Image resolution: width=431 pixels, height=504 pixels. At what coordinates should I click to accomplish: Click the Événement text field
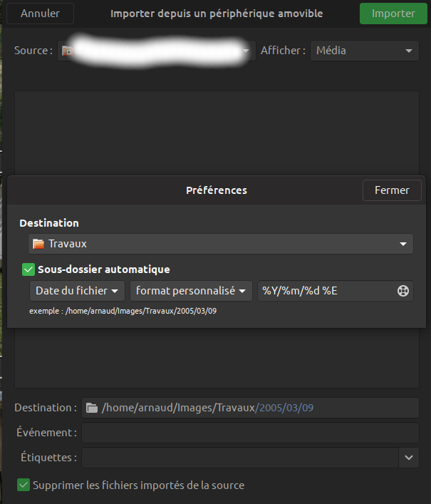250,433
